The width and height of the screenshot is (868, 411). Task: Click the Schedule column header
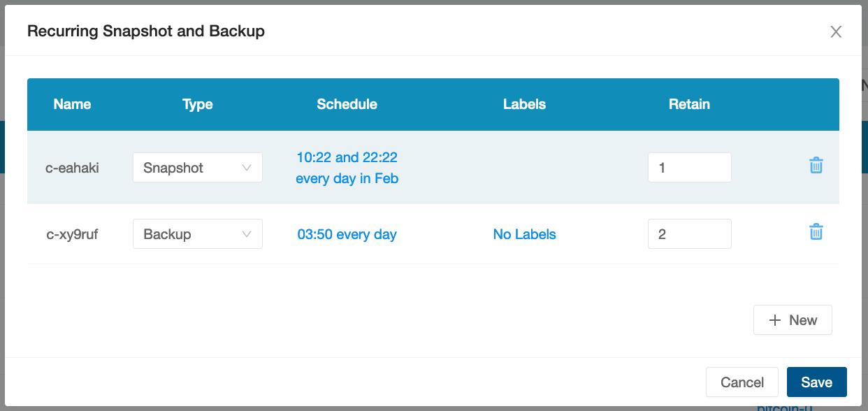coord(347,103)
